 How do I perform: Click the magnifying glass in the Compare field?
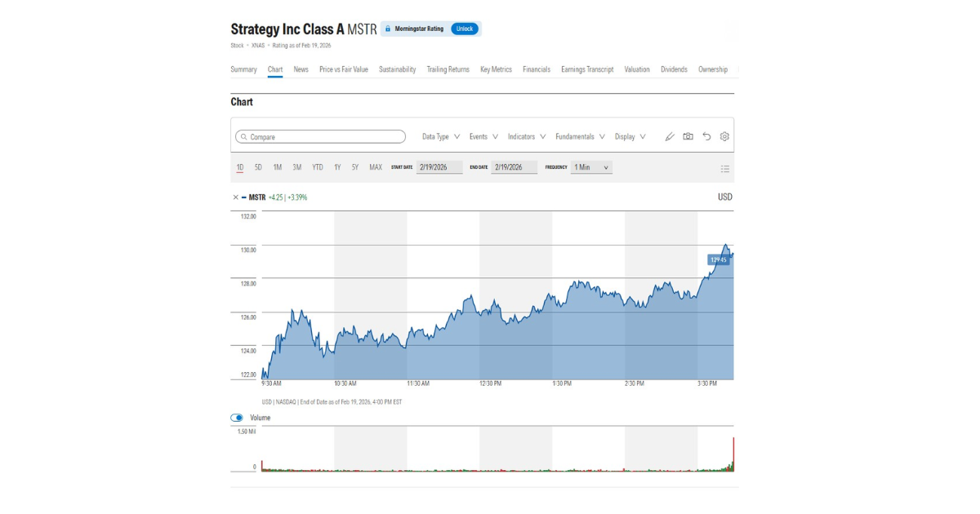coord(243,136)
